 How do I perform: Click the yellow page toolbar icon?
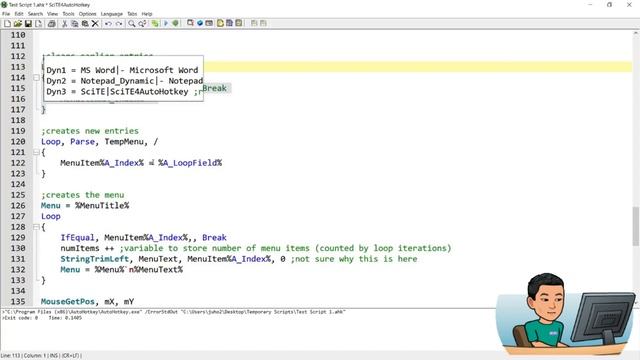[220, 23]
